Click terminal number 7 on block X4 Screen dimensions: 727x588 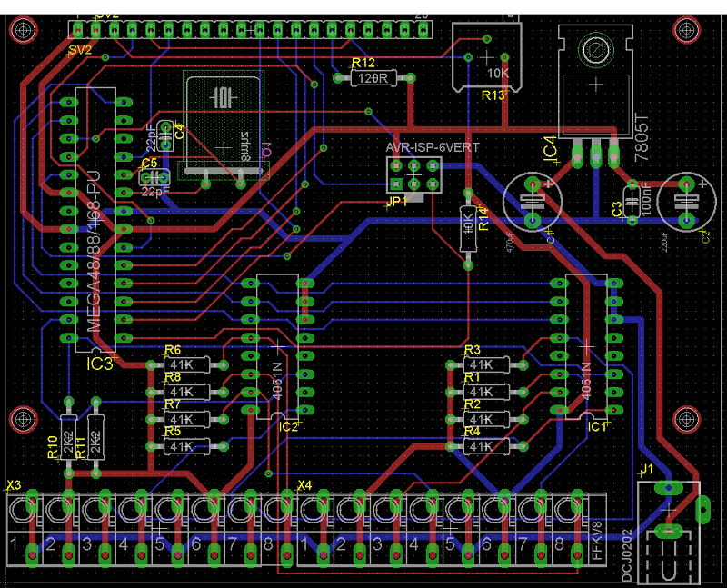coord(523,544)
